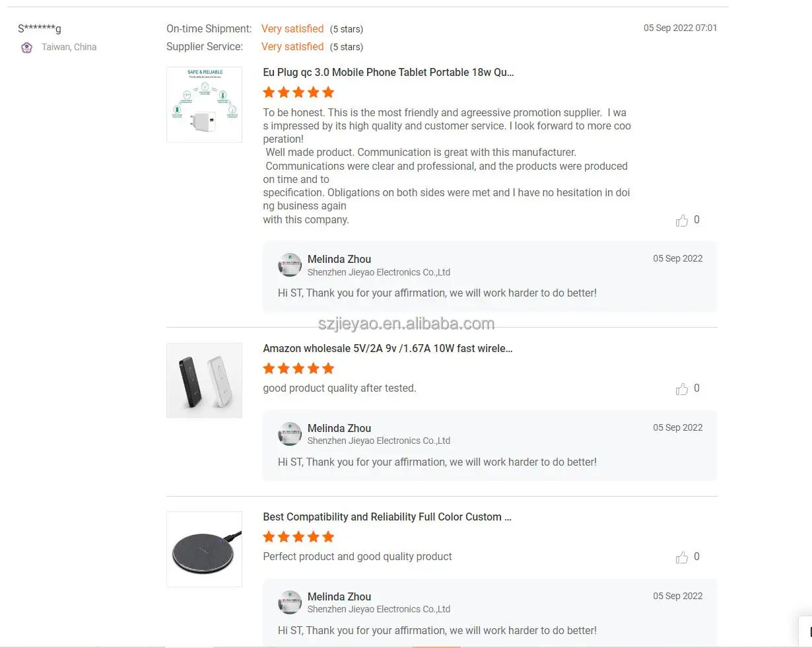The height and width of the screenshot is (648, 812).
Task: Click the reviewer name S*******g
Action: coord(40,28)
